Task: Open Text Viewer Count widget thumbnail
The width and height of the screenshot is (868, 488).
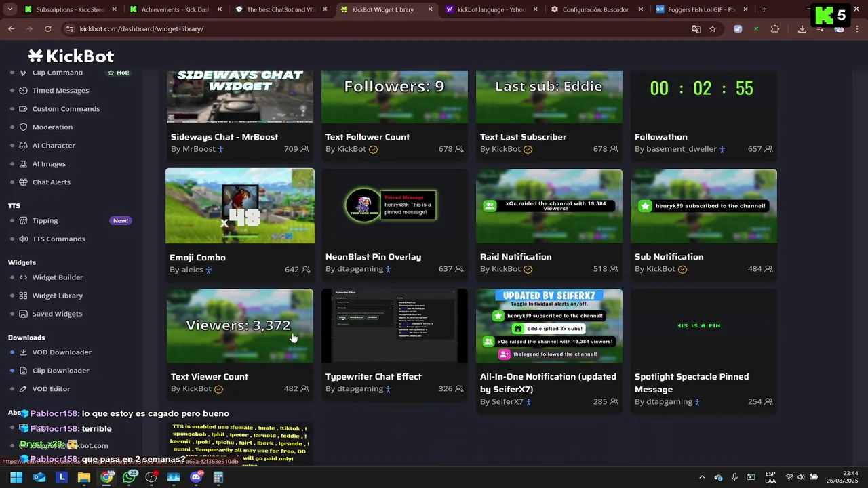Action: coord(240,326)
